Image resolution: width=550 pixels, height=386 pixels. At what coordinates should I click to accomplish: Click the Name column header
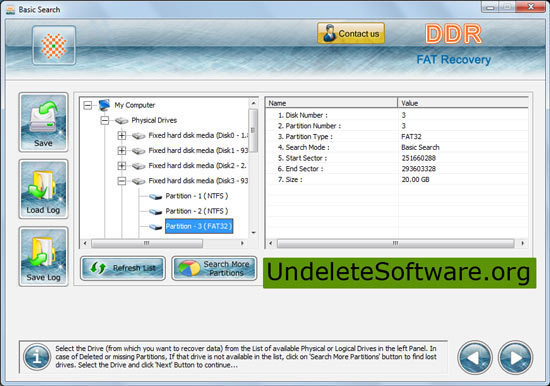coord(331,103)
